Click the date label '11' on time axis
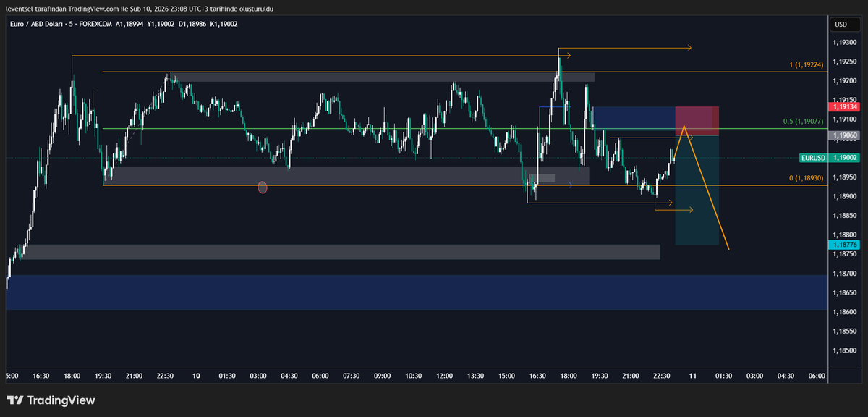 click(x=692, y=376)
